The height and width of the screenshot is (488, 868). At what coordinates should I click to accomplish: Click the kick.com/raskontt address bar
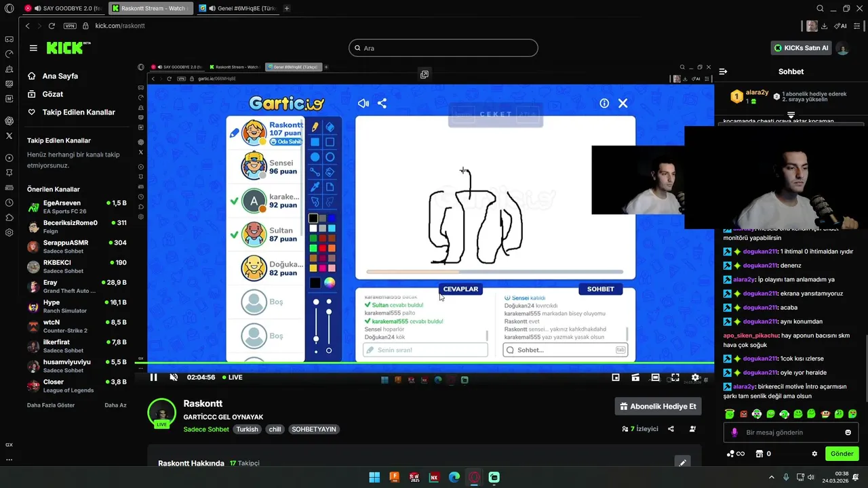tap(120, 26)
